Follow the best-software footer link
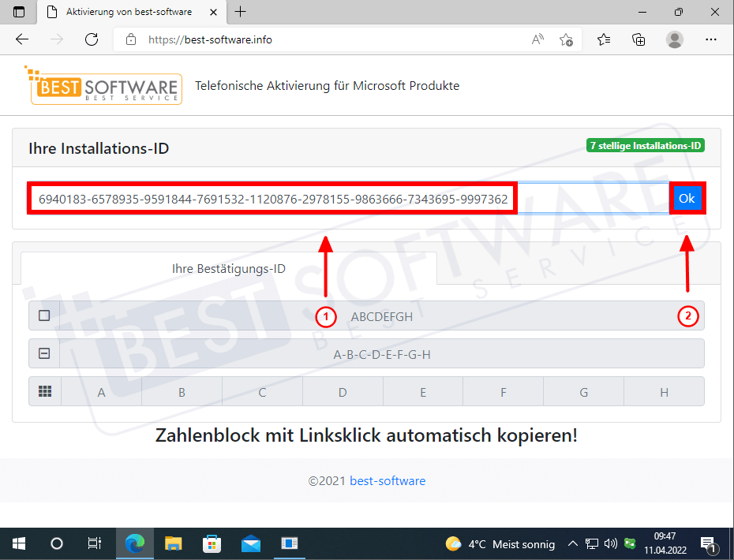734x560 pixels. point(388,481)
